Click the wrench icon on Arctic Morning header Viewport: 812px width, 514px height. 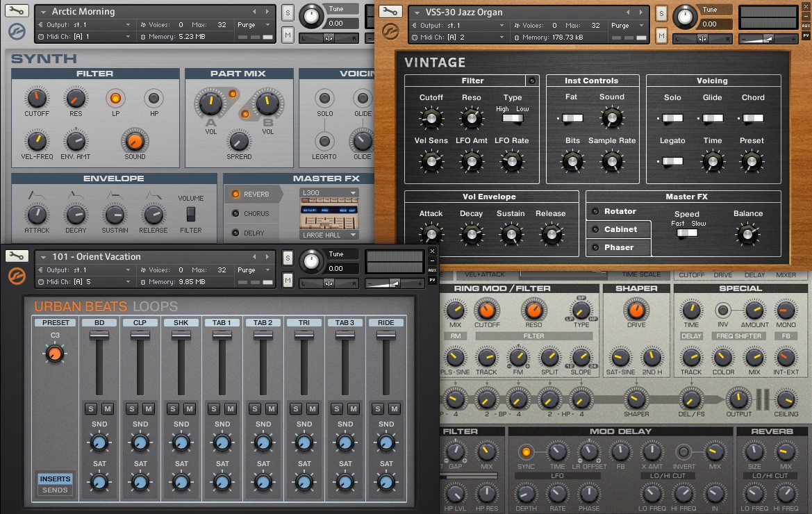[x=18, y=10]
